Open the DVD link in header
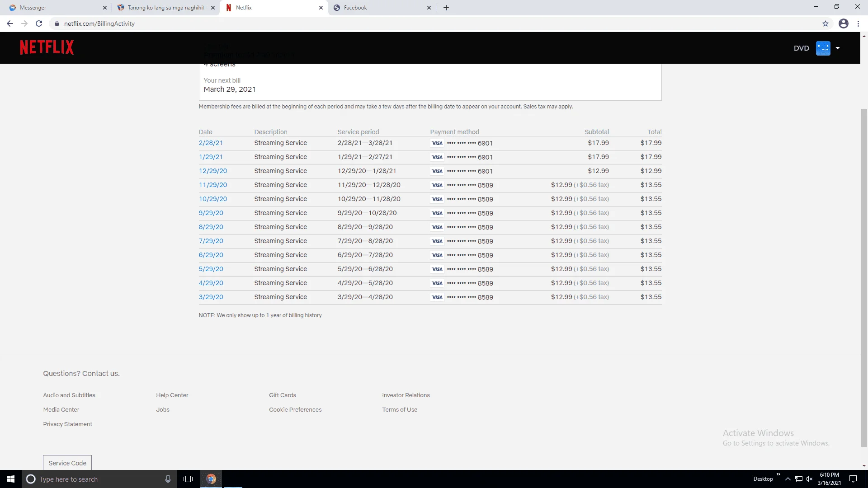 click(x=801, y=48)
